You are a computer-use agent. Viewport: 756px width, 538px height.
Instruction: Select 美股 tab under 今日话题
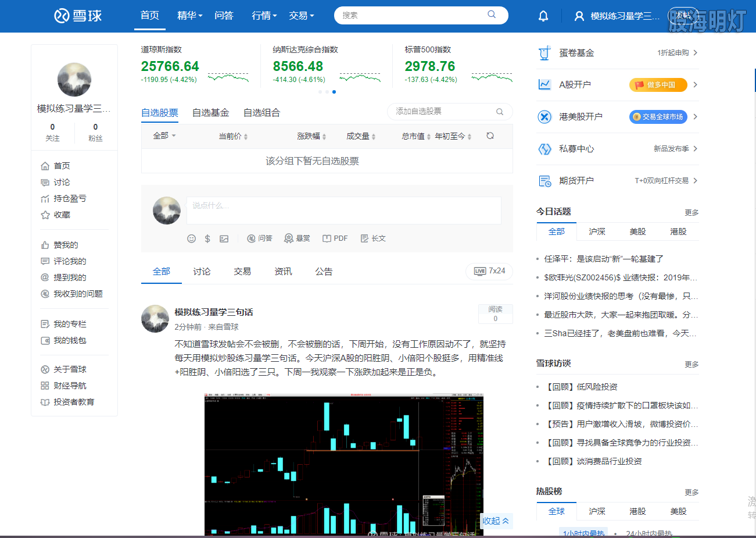[637, 231]
